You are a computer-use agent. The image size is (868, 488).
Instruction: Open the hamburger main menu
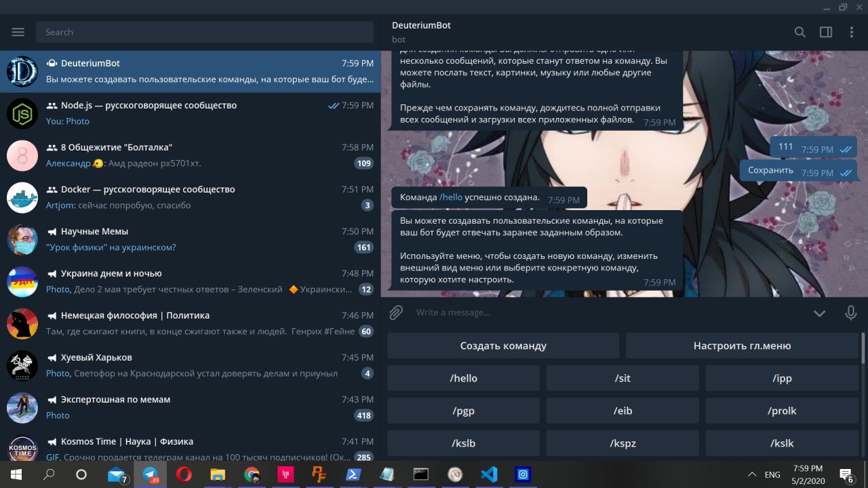click(x=18, y=32)
